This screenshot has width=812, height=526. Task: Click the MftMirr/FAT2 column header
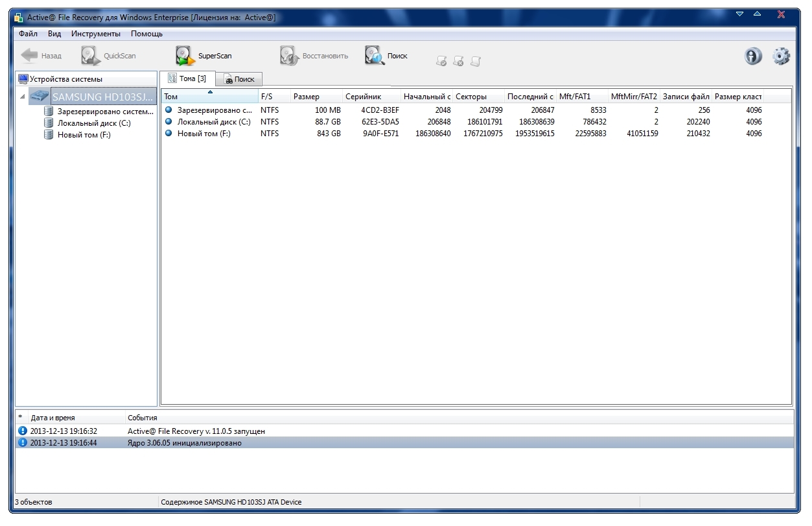[x=634, y=97]
